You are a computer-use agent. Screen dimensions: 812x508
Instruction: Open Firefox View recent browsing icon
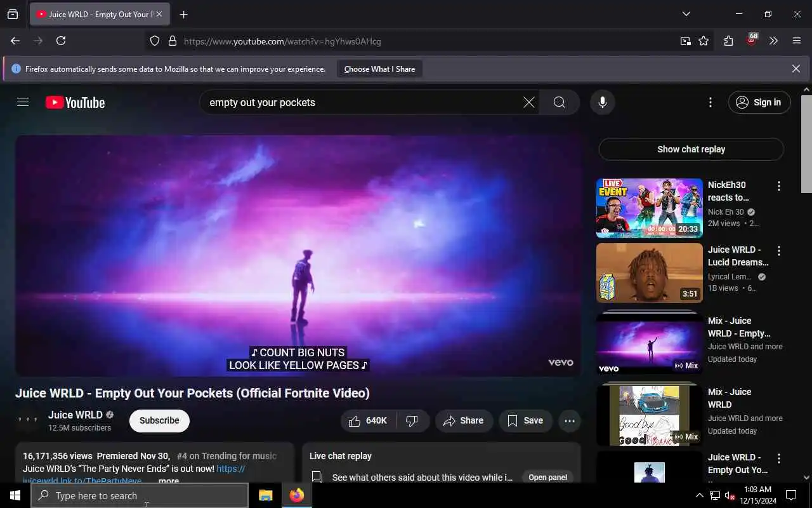(x=13, y=15)
